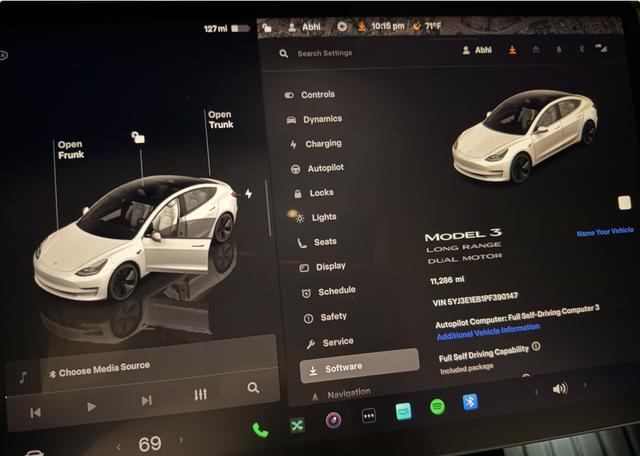Tap the music note icon in the media player

coord(23,377)
